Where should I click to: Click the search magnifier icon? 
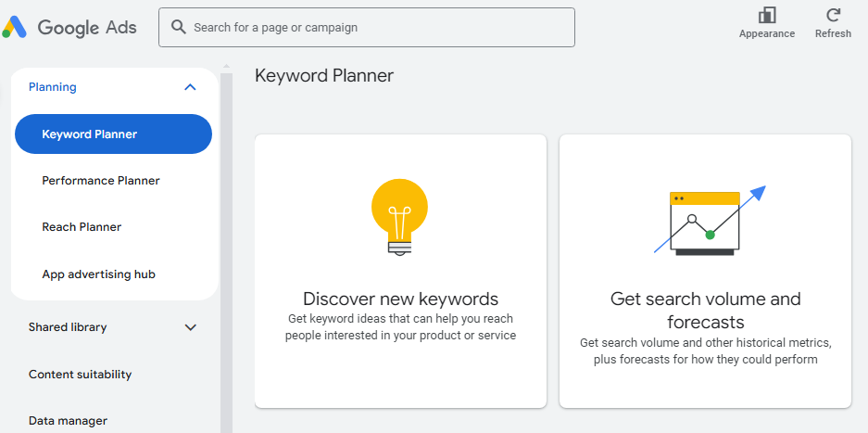point(178,27)
